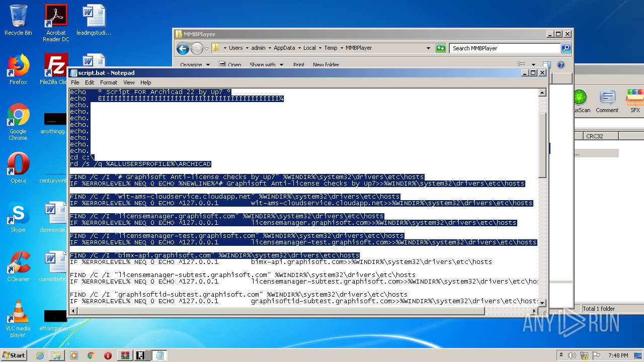Click Notepad horizontal scrollbar left arrow
Screen dimensions: 644x362
74,311
